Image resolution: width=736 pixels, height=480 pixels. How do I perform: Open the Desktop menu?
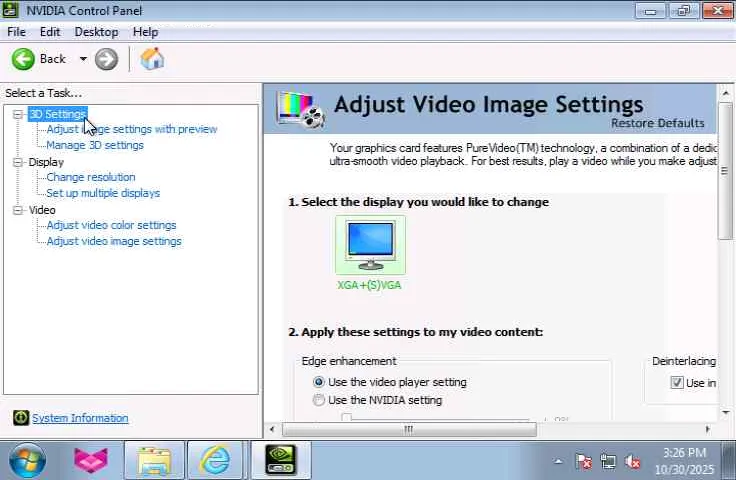pos(96,32)
